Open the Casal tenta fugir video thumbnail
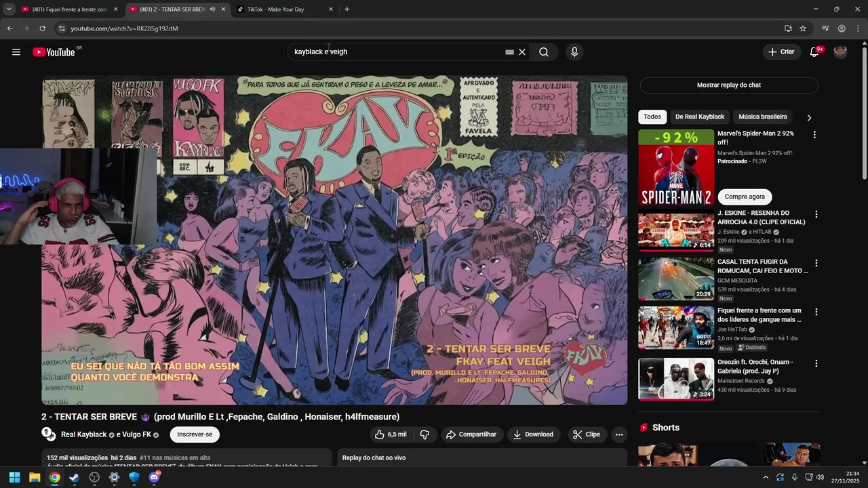The width and height of the screenshot is (868, 488). pyautogui.click(x=676, y=279)
